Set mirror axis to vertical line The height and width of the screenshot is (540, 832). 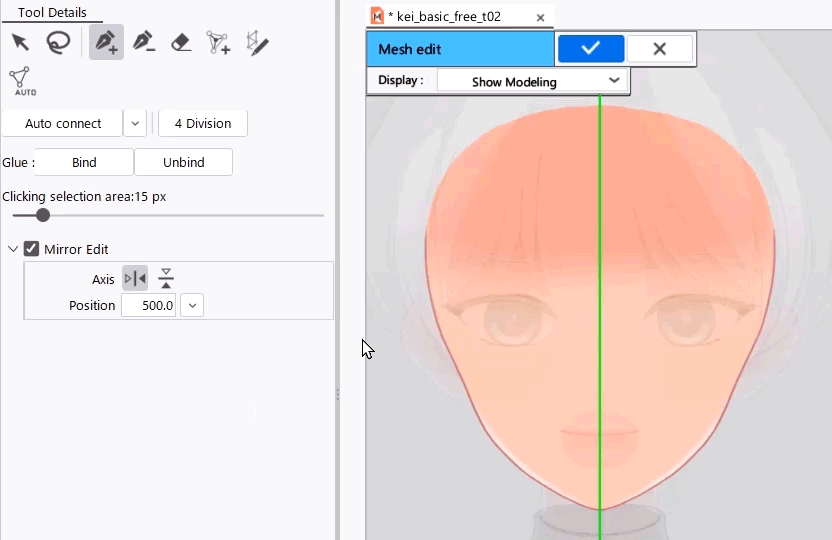[135, 279]
